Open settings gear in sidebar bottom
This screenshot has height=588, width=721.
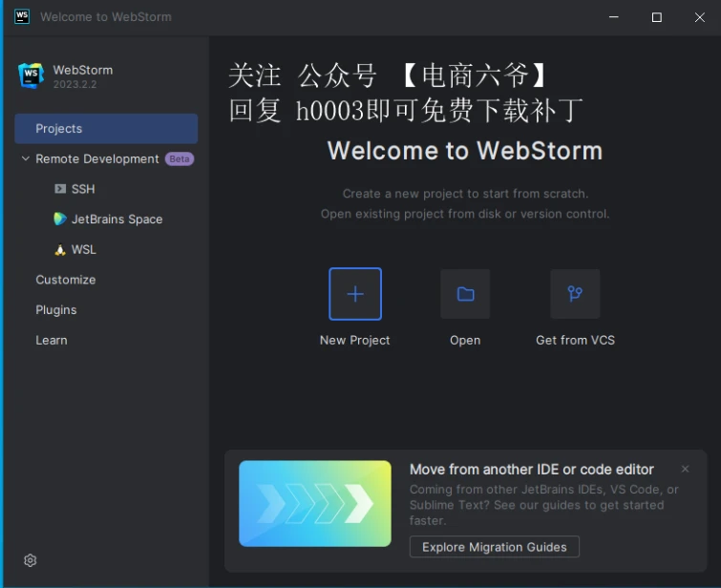coord(31,560)
